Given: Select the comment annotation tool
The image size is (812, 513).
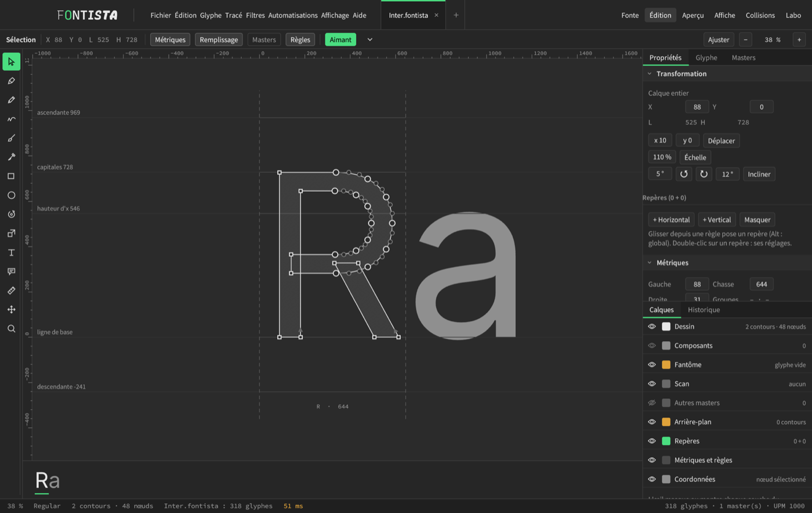Looking at the screenshot, I should click(11, 271).
